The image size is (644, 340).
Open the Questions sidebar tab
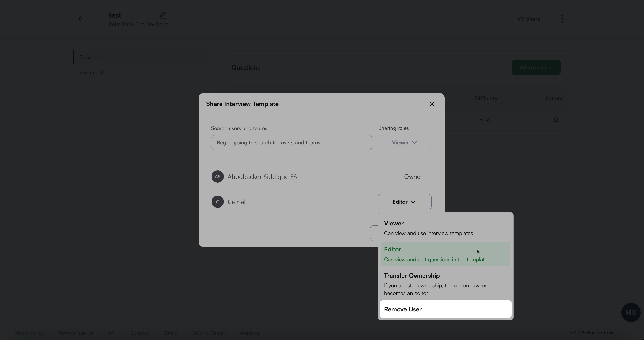91,57
